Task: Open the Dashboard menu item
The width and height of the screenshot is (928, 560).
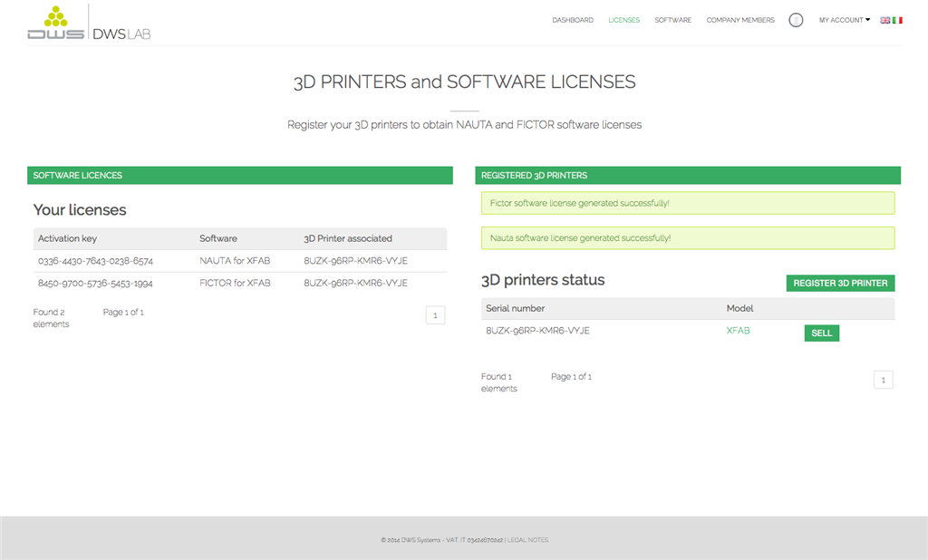Action: point(573,20)
